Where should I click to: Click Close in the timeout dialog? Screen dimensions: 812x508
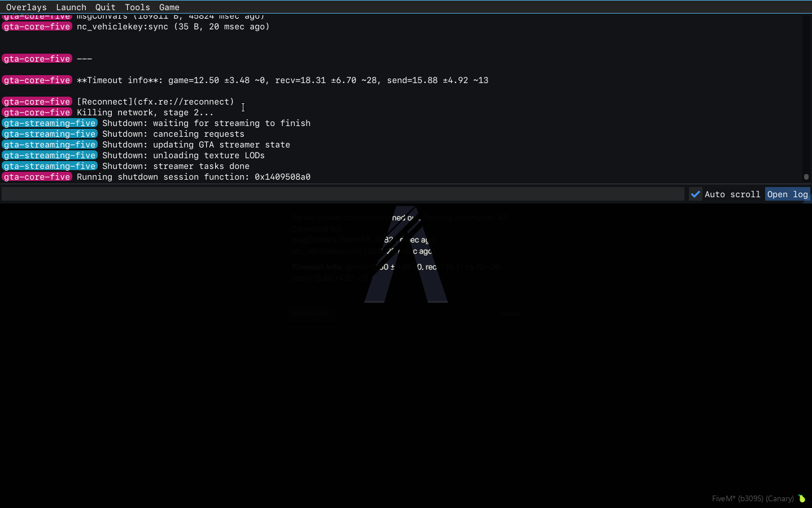click(510, 314)
